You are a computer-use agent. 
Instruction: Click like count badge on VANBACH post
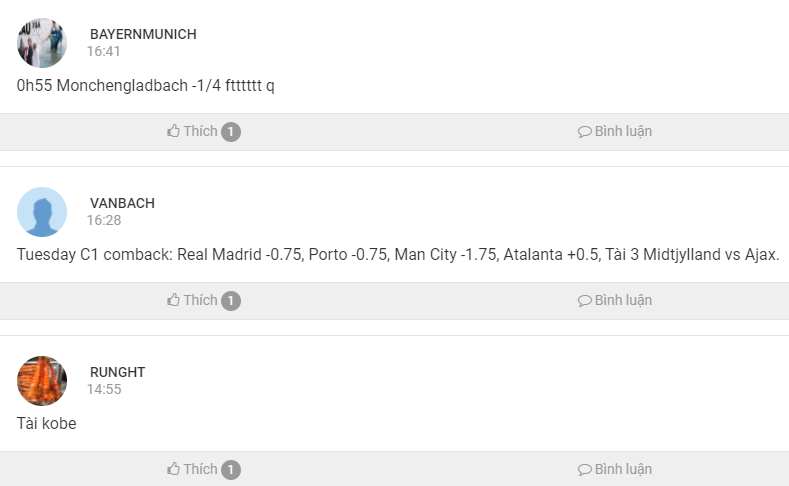tap(231, 301)
